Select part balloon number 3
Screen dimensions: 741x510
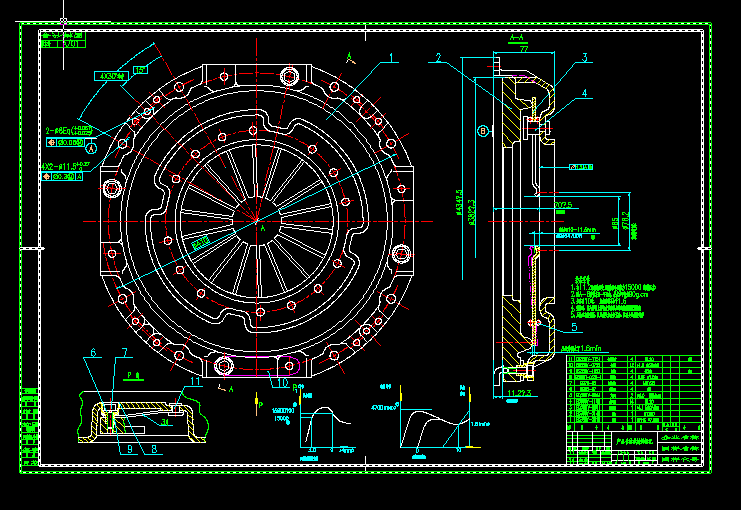click(x=585, y=58)
